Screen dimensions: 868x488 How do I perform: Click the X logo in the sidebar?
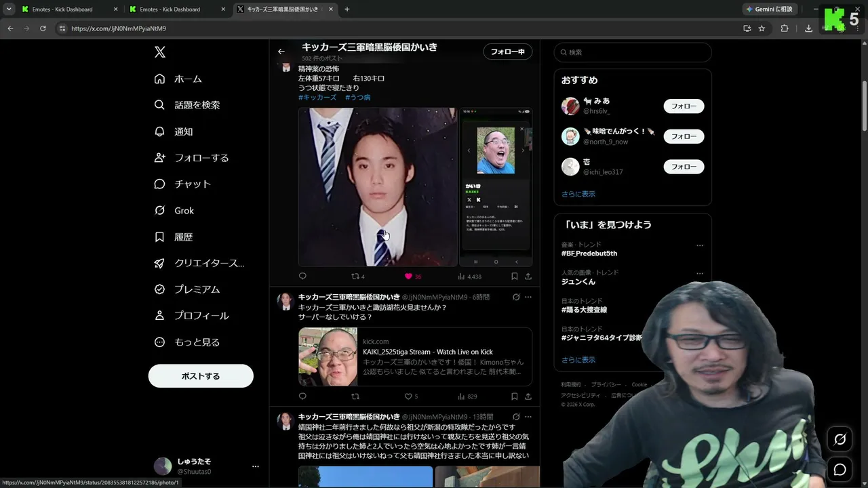pyautogui.click(x=159, y=52)
